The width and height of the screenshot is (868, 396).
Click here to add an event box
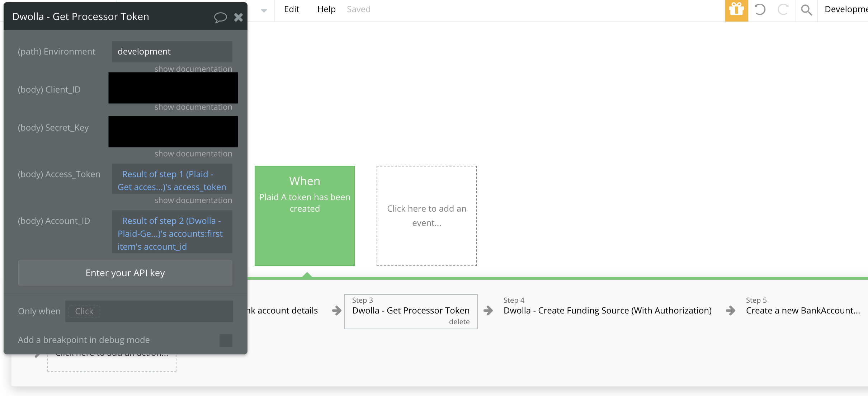427,216
